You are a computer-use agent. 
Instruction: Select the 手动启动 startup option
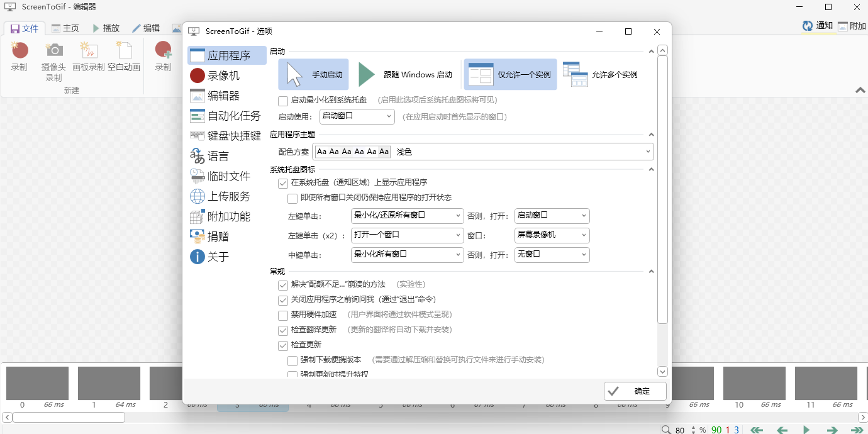tap(313, 74)
